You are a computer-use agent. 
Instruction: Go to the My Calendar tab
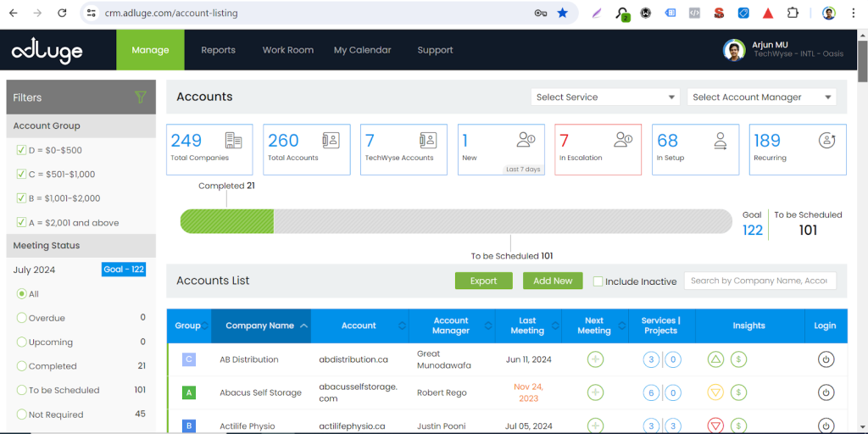(x=362, y=50)
